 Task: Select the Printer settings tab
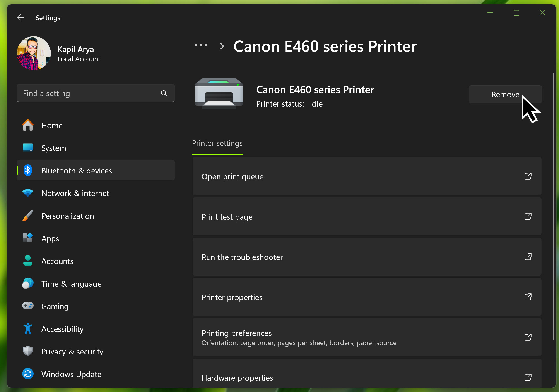coord(217,143)
